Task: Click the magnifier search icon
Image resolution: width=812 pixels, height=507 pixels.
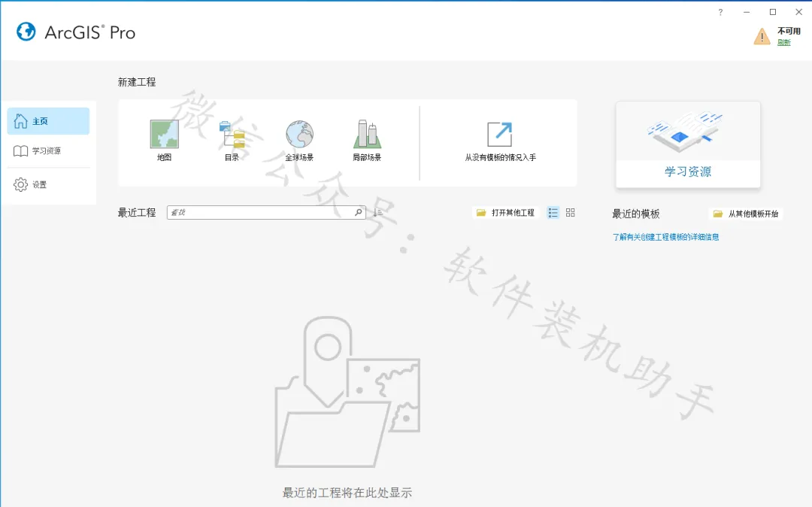Action: click(359, 212)
